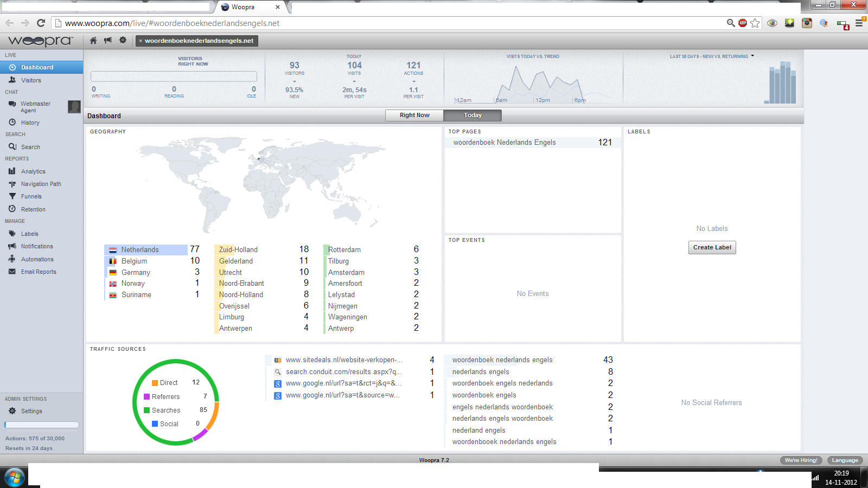Click the Woopra home icon
Viewport: 868px width, 488px height.
93,40
